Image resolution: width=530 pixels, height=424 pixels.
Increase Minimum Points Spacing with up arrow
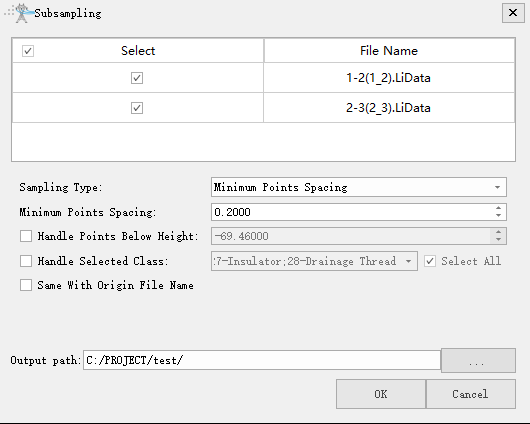tap(499, 208)
